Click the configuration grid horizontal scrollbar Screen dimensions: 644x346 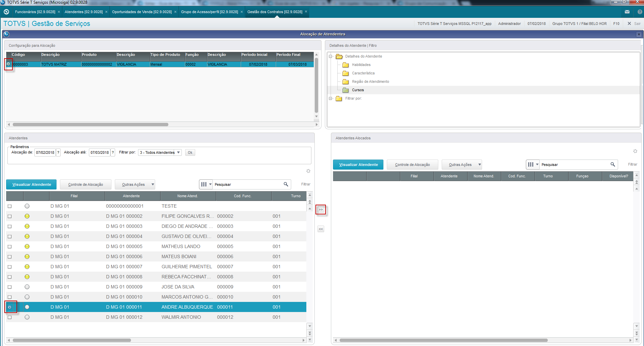[91, 125]
